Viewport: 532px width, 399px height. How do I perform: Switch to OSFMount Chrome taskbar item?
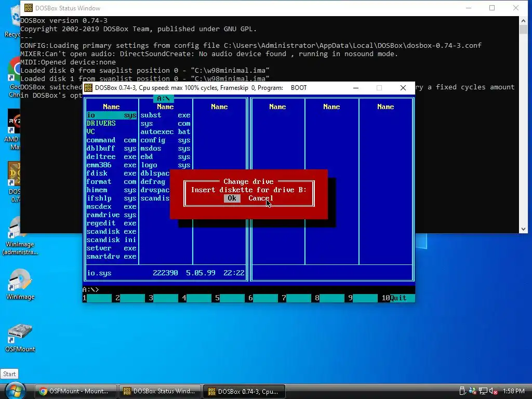click(76, 391)
